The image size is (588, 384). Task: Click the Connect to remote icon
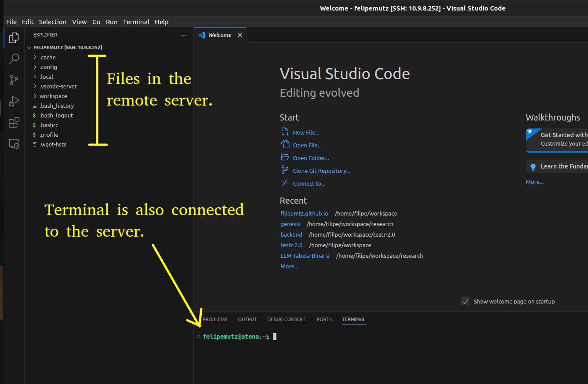[285, 183]
